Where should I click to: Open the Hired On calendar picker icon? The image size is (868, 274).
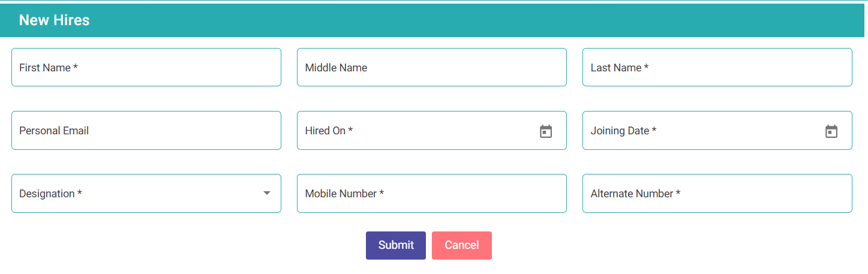545,131
